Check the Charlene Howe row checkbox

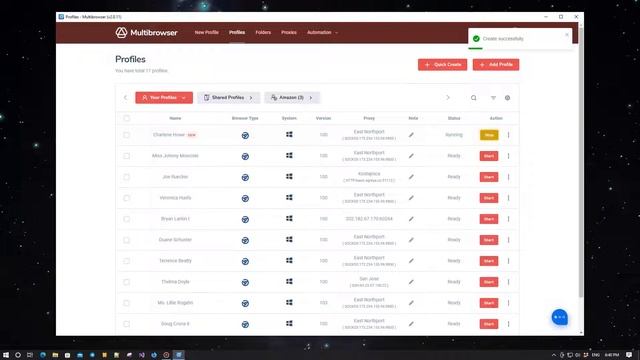(x=127, y=135)
